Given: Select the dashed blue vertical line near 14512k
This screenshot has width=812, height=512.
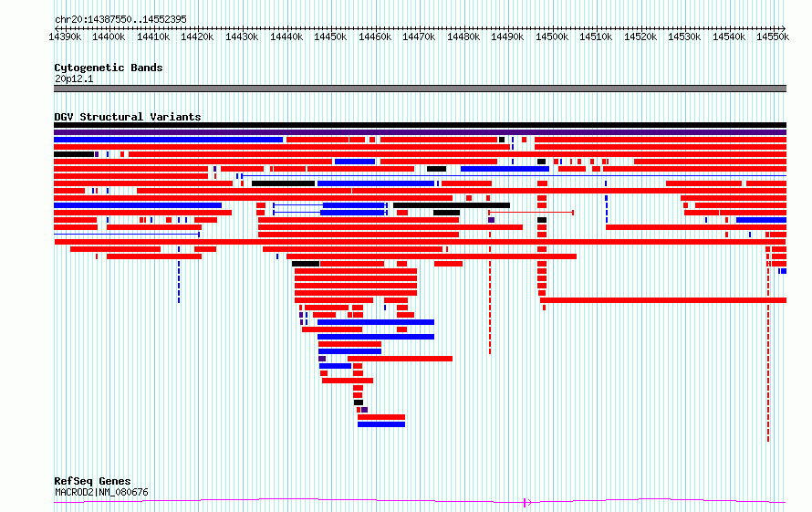Looking at the screenshot, I should click(x=607, y=209).
